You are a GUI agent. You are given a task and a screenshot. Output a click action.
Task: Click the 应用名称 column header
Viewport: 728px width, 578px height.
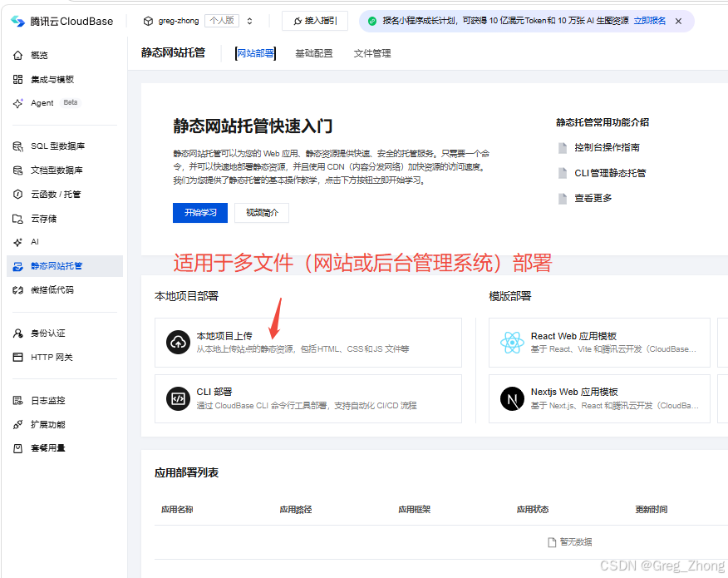177,510
